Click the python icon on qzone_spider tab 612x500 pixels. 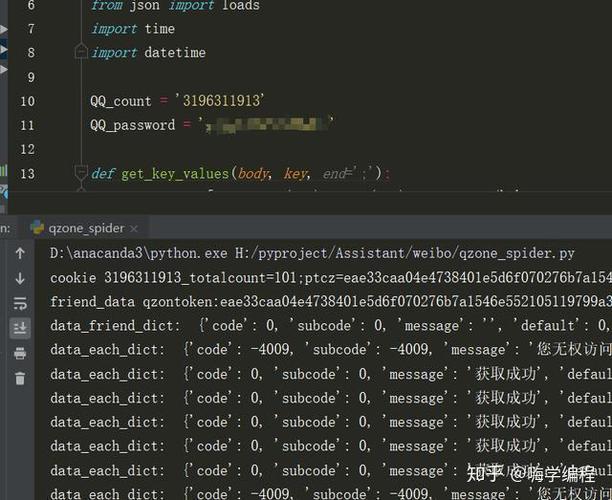tap(37, 227)
